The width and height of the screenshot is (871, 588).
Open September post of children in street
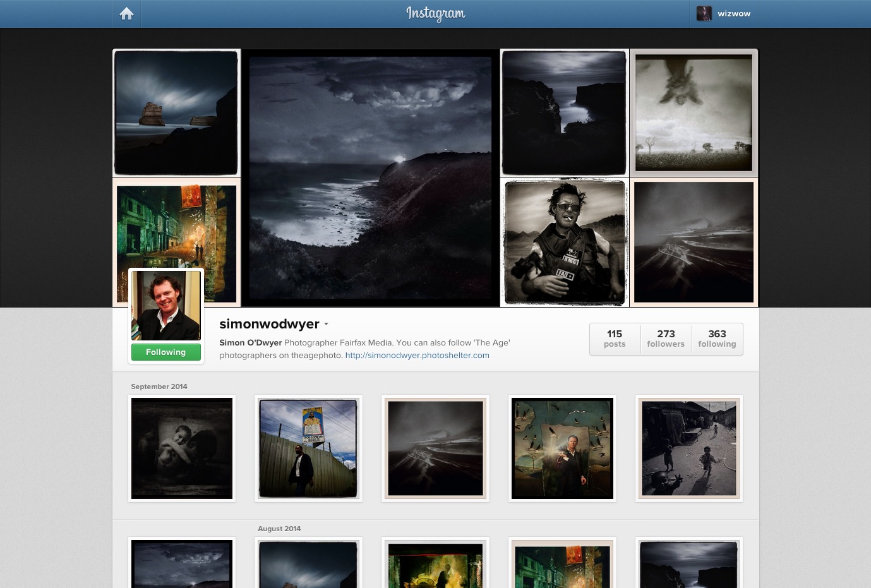689,448
